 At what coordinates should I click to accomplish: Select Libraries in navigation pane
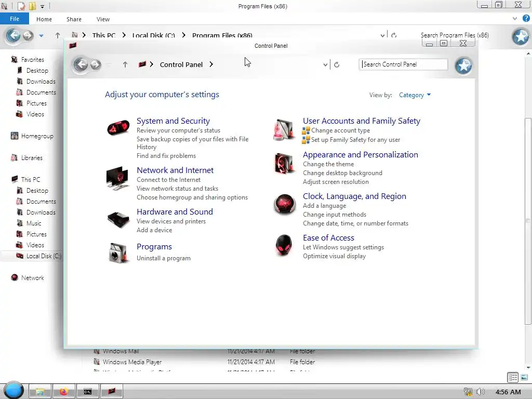pos(27,158)
